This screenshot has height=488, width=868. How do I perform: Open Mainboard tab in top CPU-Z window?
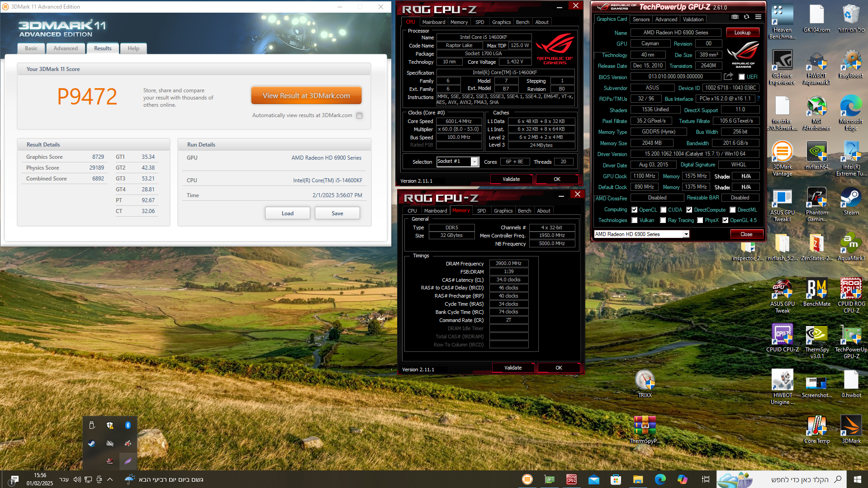coord(434,22)
